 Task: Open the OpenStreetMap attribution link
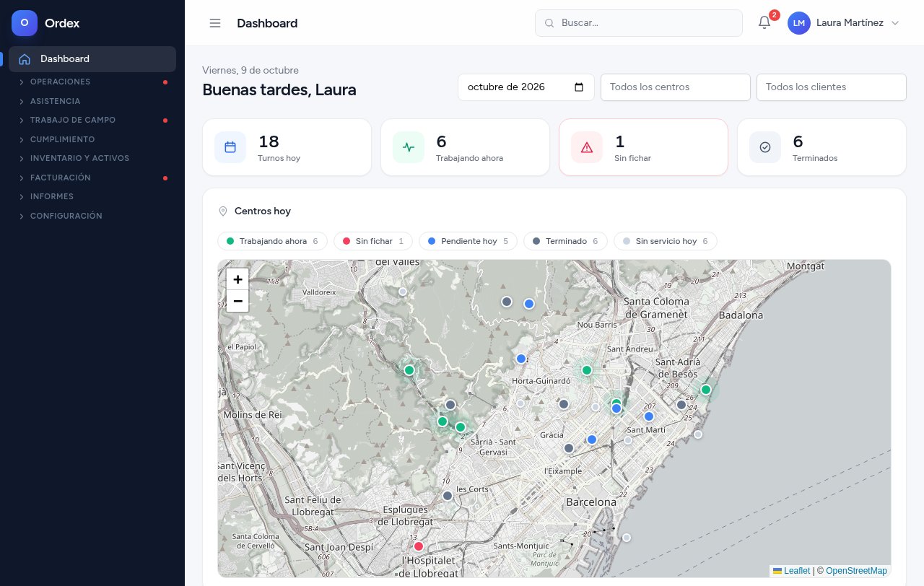(856, 571)
